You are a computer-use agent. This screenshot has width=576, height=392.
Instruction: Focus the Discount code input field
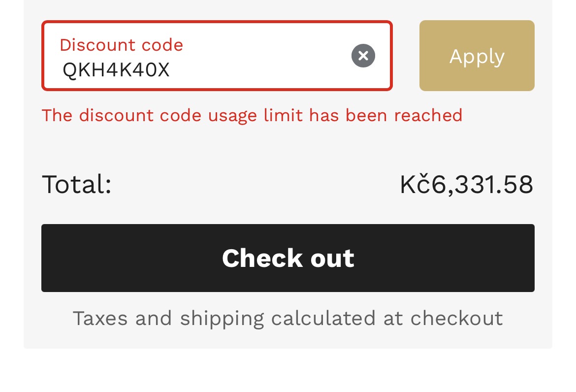217,56
